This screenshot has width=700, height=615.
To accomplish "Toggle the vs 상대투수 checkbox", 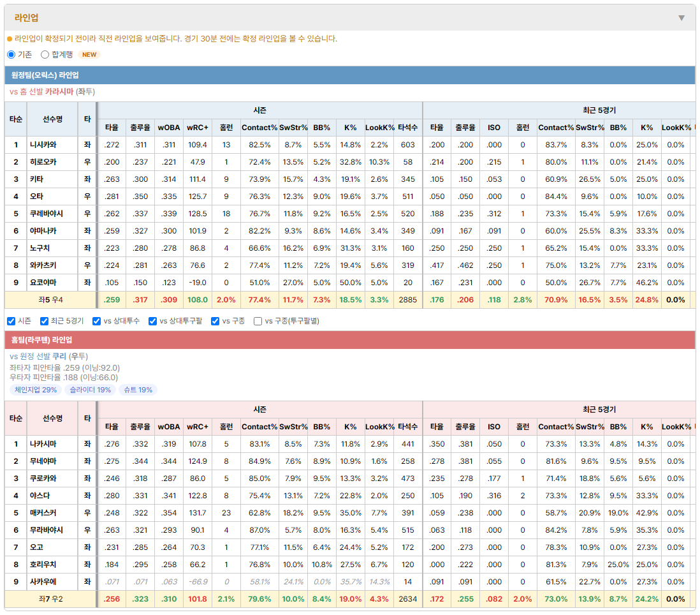I will [x=96, y=321].
